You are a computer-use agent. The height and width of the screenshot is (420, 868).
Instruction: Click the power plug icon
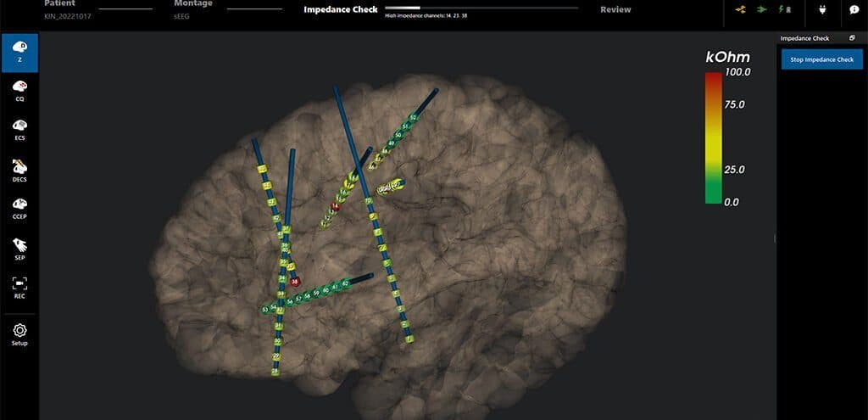click(x=822, y=9)
